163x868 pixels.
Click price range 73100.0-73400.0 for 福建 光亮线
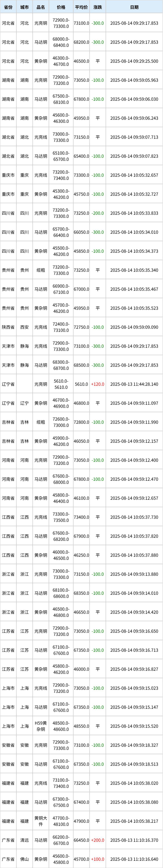(61, 783)
